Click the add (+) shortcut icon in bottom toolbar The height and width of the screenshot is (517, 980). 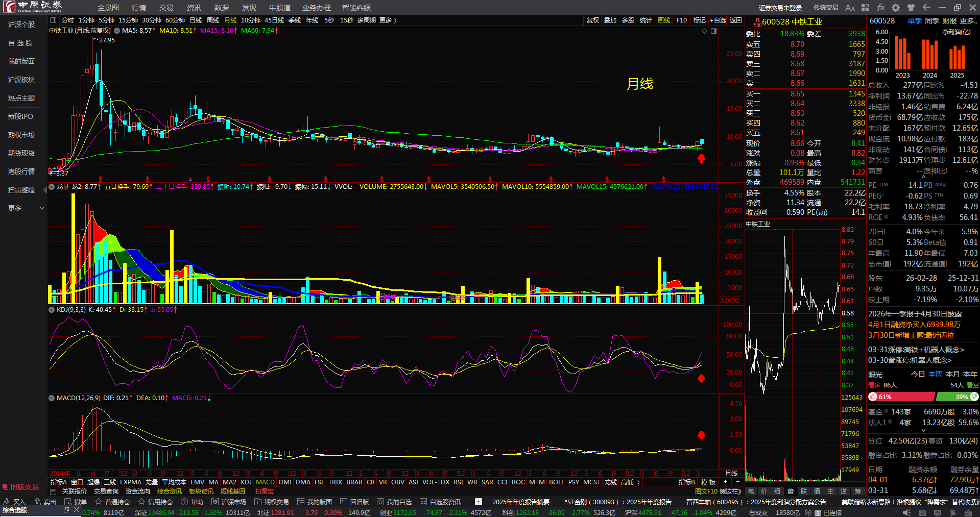[x=479, y=502]
